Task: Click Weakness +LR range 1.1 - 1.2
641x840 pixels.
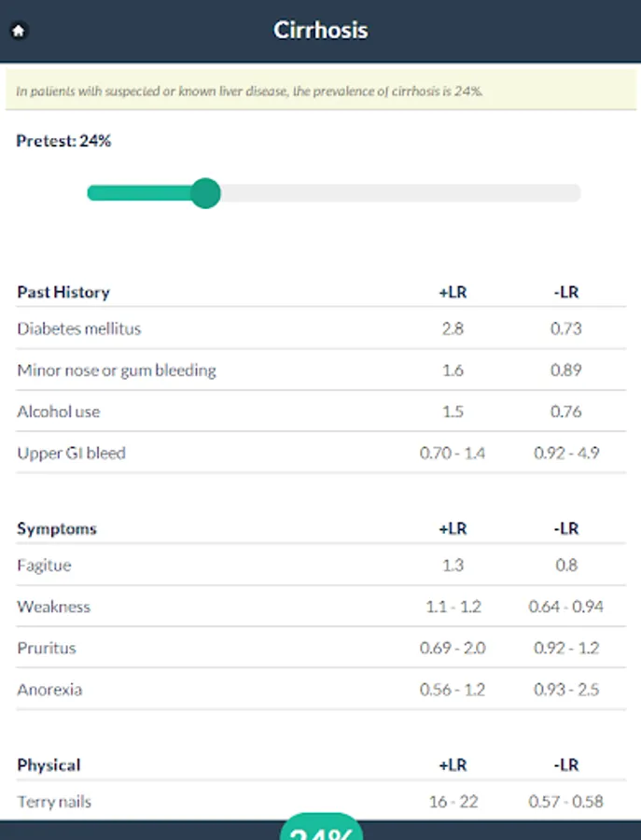Action: (x=453, y=607)
